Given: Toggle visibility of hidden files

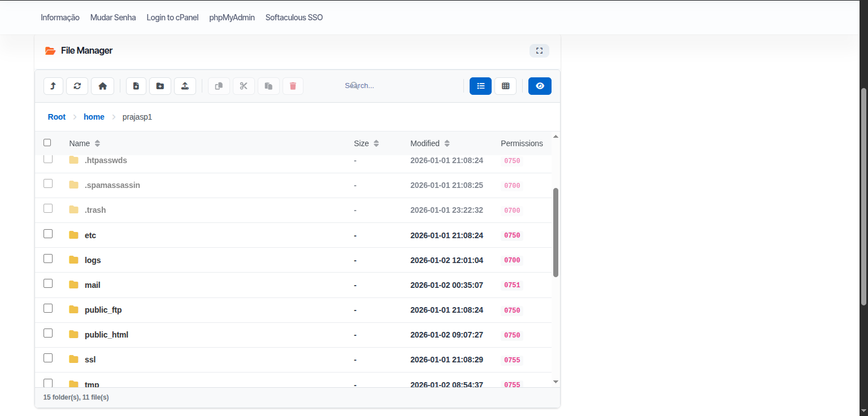Looking at the screenshot, I should coord(540,86).
